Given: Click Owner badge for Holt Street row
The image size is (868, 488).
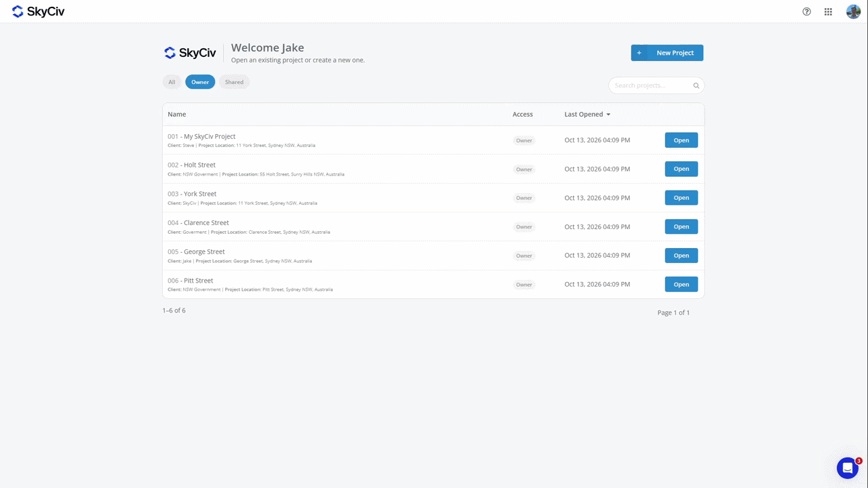Looking at the screenshot, I should [524, 169].
